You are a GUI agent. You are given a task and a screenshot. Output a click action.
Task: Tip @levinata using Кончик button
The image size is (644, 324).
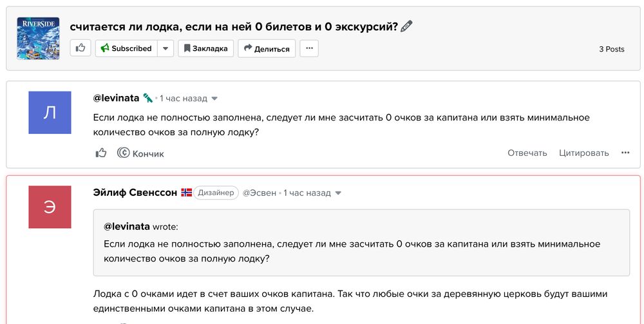click(140, 153)
